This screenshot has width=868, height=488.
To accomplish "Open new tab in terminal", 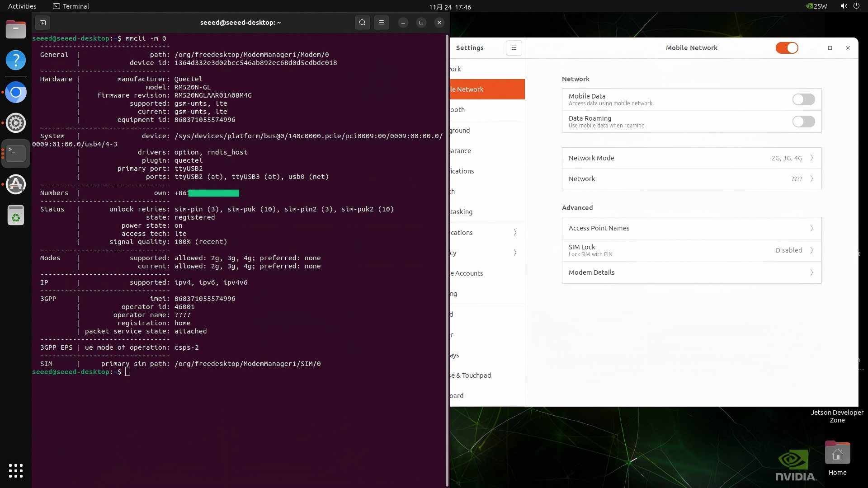I will pos(42,23).
